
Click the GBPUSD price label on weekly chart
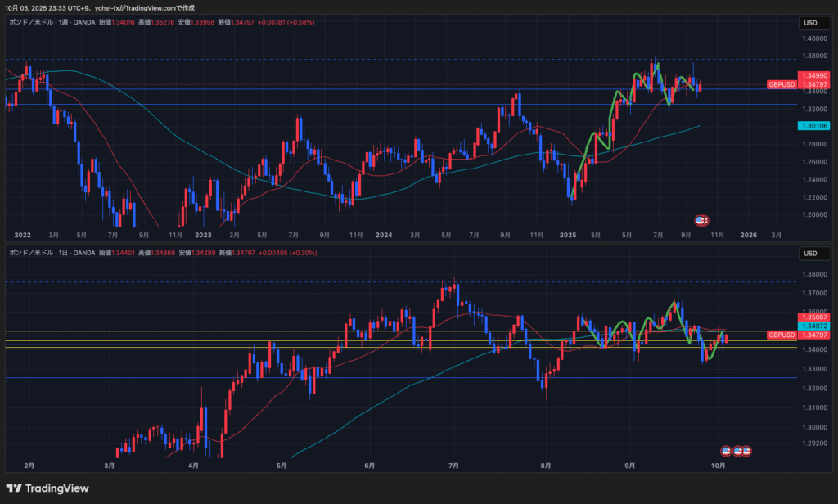tap(782, 84)
